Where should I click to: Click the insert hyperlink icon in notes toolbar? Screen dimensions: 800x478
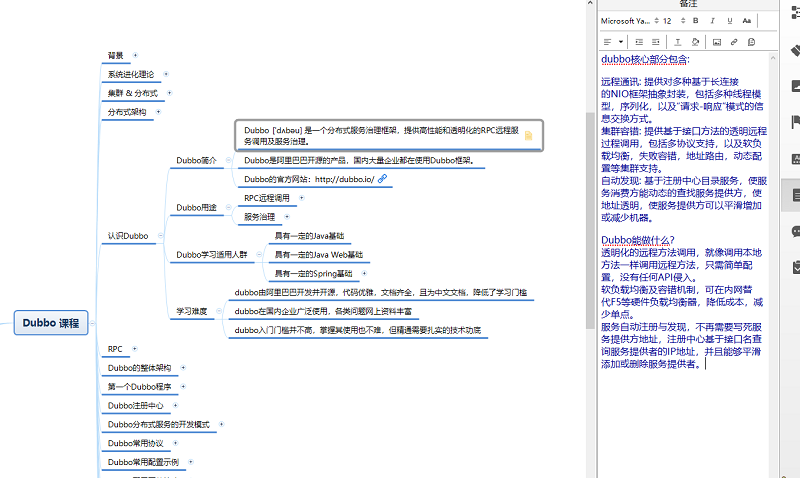(734, 42)
